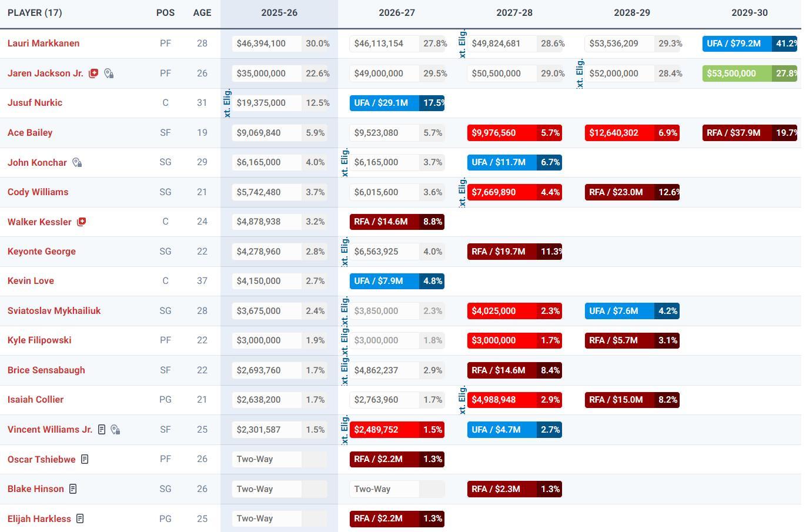Screen dimensions: 806x532
Task: Click the document icon next to Elijah Harkless
Action: point(80,518)
